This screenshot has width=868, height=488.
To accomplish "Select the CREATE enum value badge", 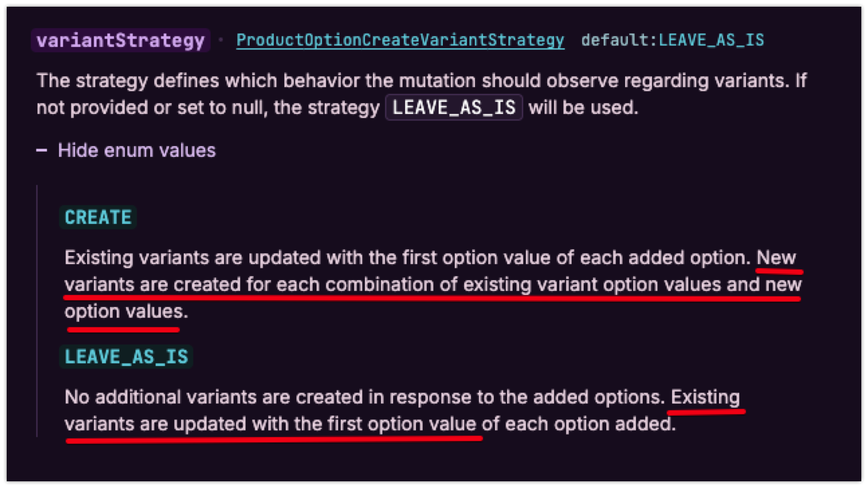I will [x=98, y=217].
